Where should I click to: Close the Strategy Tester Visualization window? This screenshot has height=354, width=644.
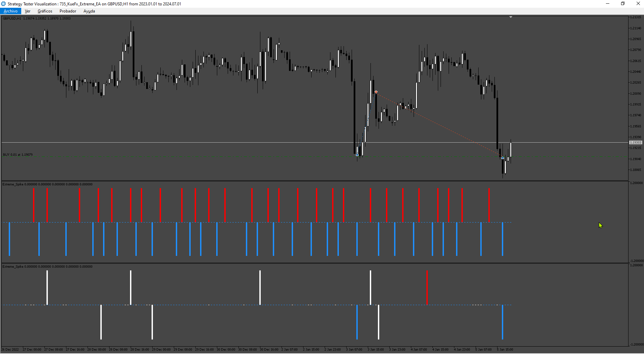[638, 4]
